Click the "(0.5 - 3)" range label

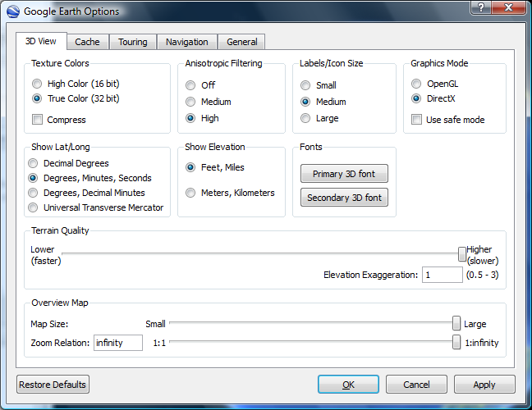(x=482, y=275)
